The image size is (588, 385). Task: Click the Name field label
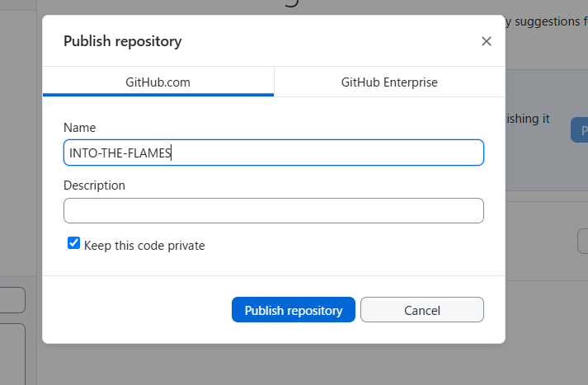[79, 128]
